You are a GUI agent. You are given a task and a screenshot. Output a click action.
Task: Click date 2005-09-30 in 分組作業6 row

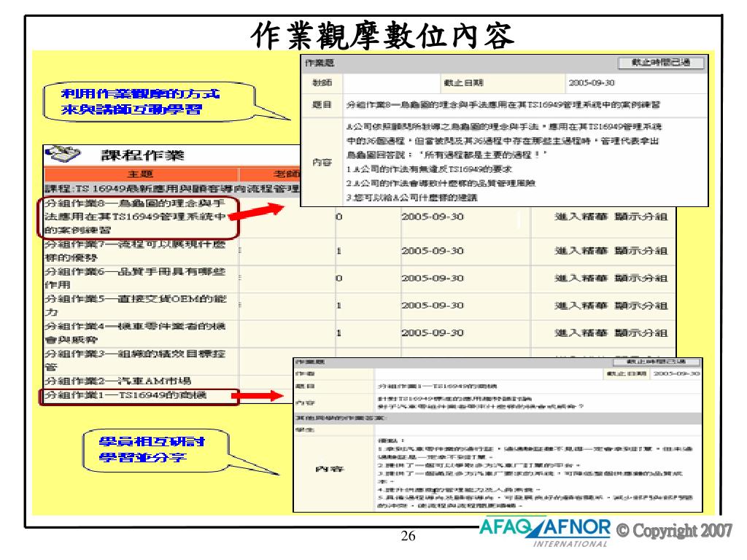click(433, 278)
